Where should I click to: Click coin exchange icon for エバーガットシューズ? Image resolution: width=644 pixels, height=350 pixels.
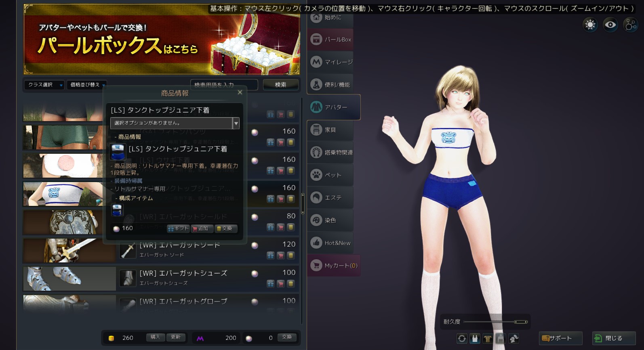(x=290, y=284)
